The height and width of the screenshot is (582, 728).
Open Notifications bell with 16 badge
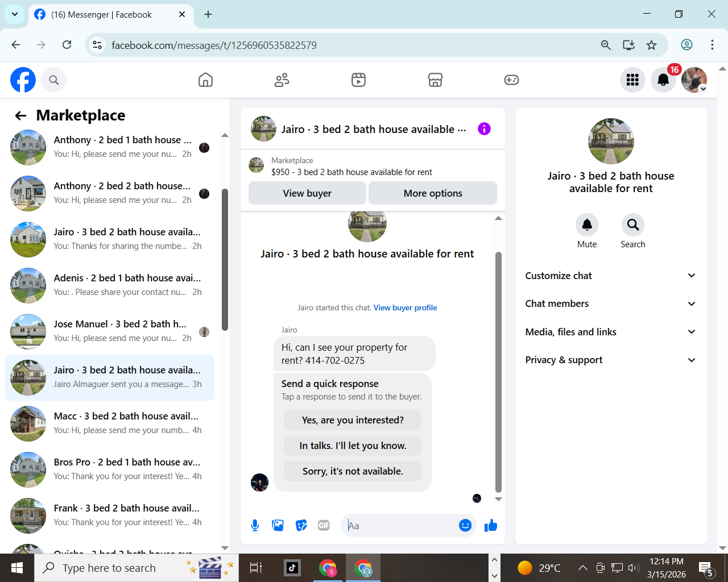663,80
